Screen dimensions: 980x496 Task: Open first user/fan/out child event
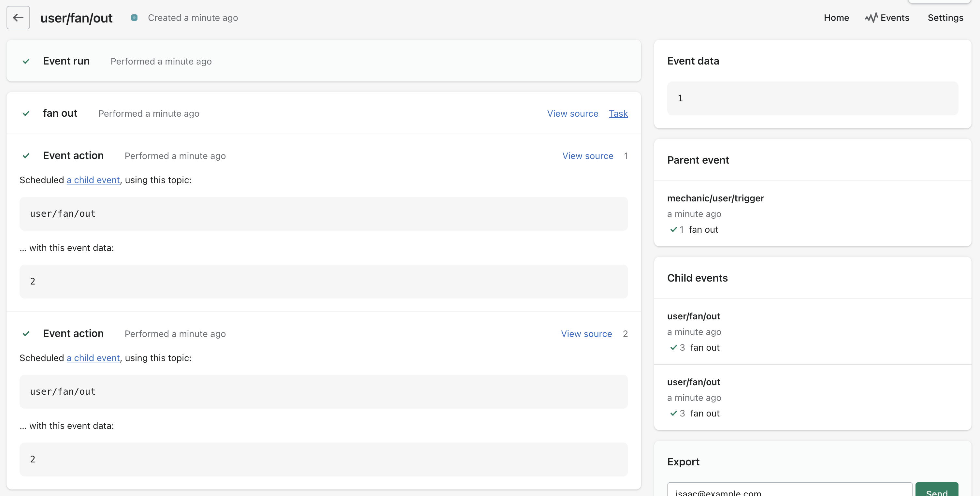tap(694, 316)
